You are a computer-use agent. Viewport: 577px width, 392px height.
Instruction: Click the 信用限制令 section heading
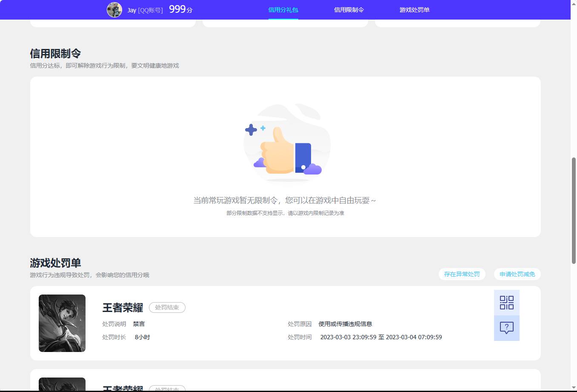click(55, 54)
